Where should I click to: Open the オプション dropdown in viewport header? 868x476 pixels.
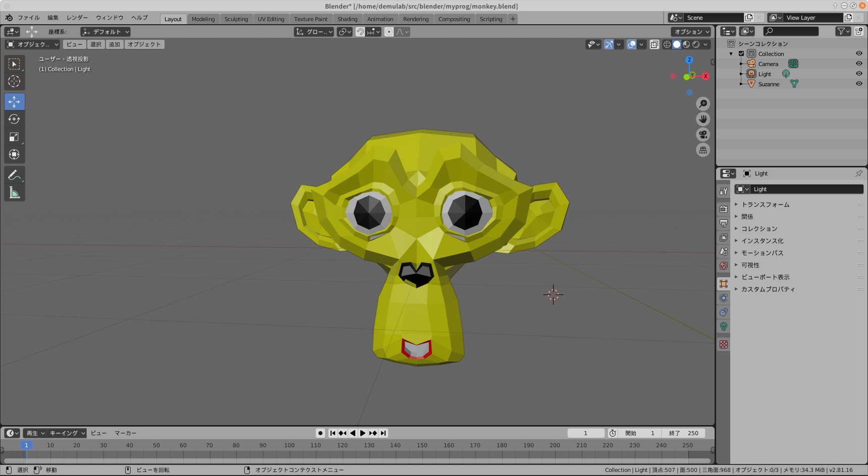click(x=691, y=32)
